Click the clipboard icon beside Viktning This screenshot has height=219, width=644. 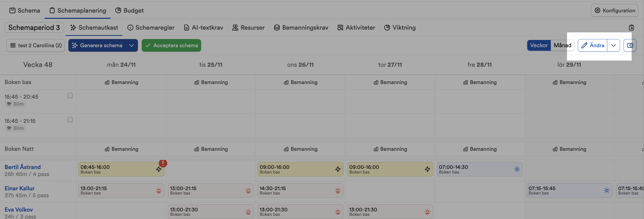click(x=631, y=27)
